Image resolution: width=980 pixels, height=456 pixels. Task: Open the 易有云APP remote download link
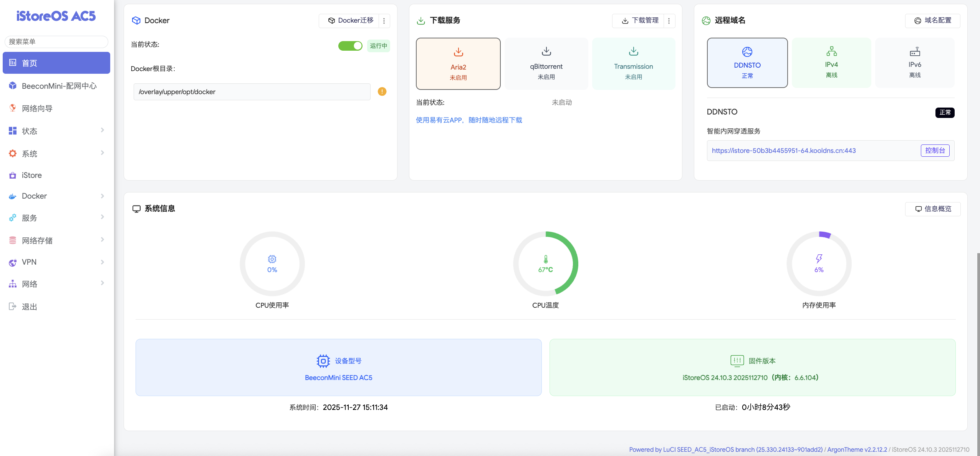tap(469, 120)
